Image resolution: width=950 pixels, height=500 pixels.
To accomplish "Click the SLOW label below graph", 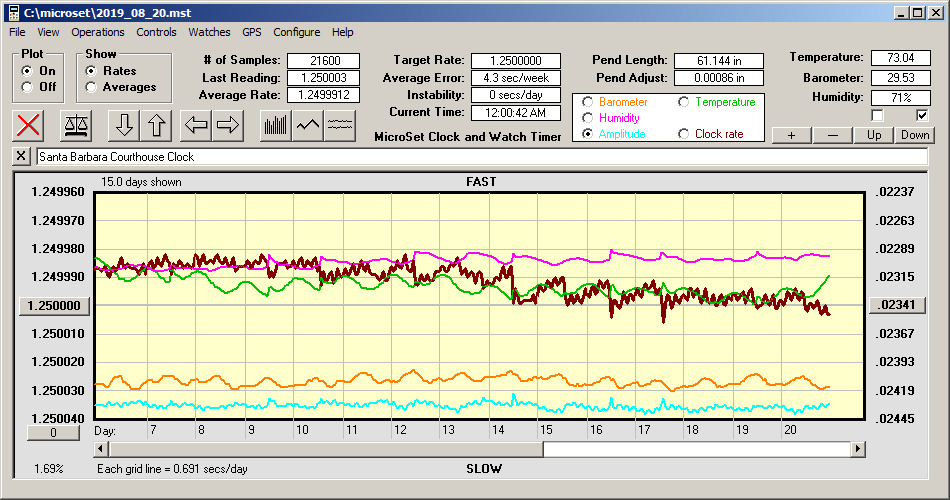I will (x=484, y=468).
